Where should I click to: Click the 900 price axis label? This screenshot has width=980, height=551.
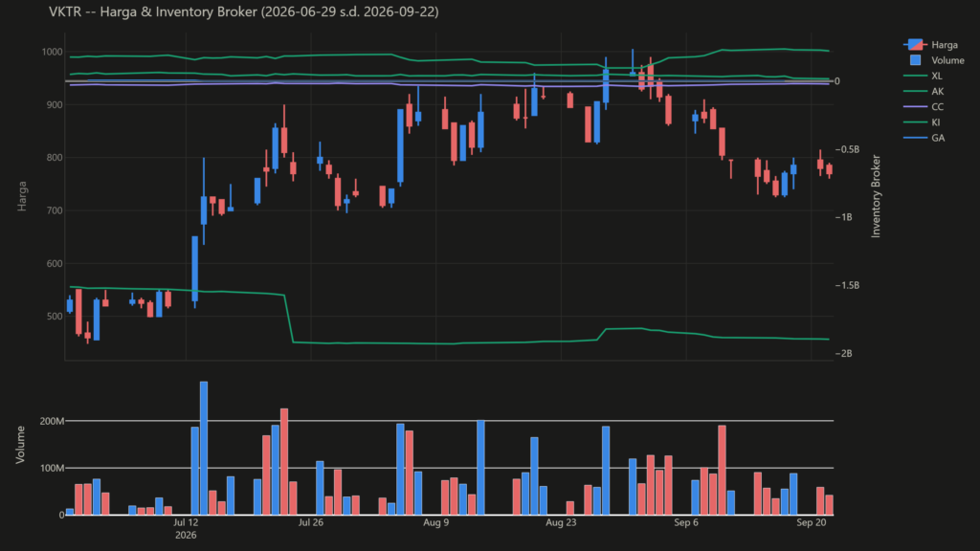coord(55,105)
